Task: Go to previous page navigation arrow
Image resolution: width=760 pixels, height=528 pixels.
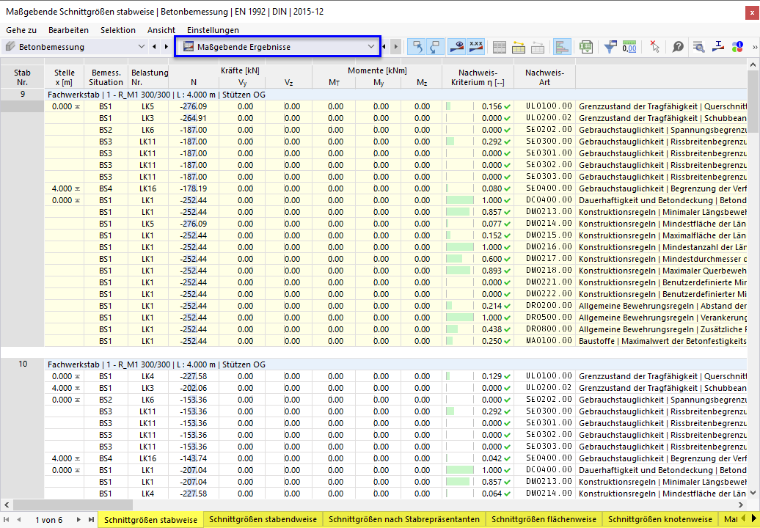Action: pyautogui.click(x=19, y=519)
